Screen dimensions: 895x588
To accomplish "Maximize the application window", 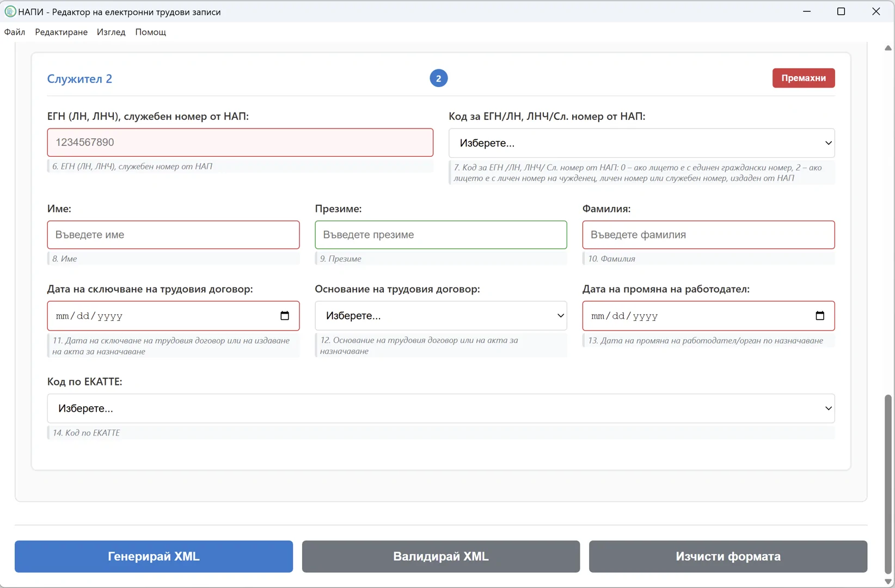I will pyautogui.click(x=841, y=11).
